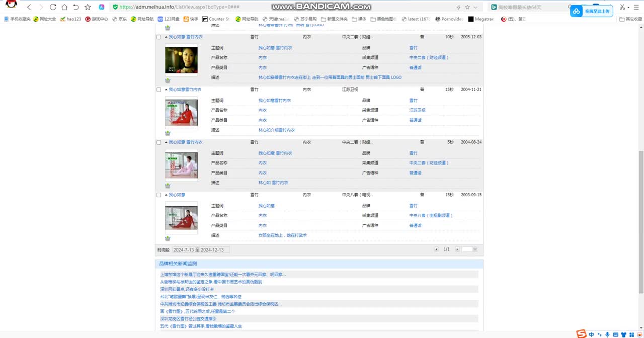Click description 林心如介绍雪竹内衣
Viewport: 644px width, 338px height.
(277, 130)
